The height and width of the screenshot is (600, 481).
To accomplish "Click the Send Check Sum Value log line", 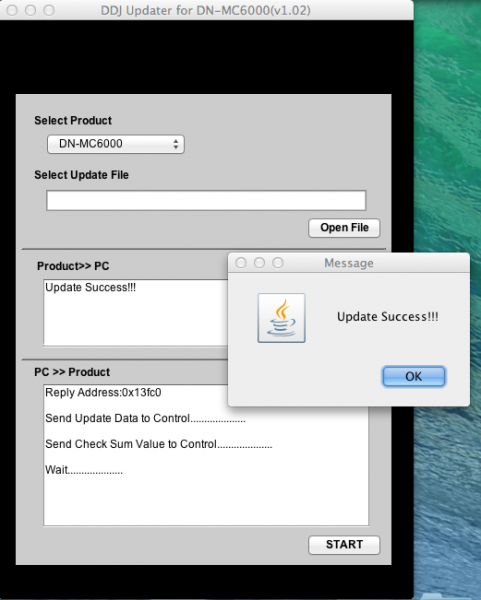I will 158,444.
